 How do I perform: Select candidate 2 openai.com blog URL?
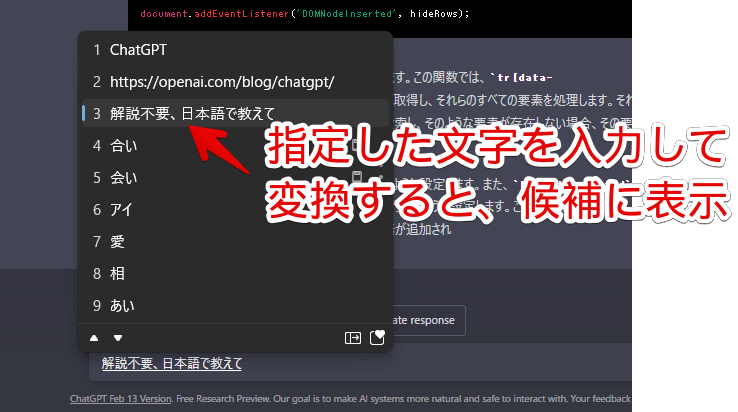[x=235, y=82]
